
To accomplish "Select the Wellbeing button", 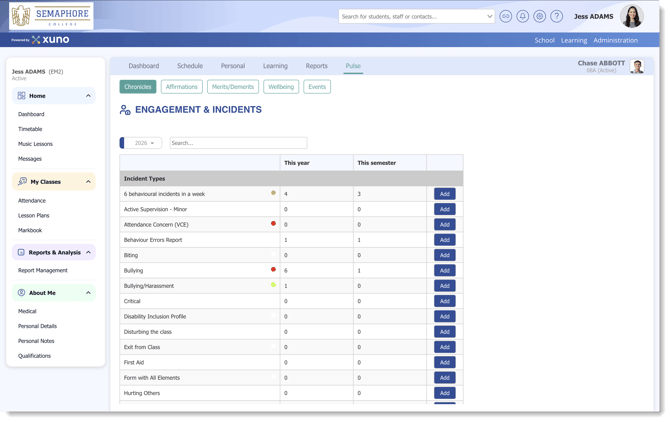I will 281,87.
